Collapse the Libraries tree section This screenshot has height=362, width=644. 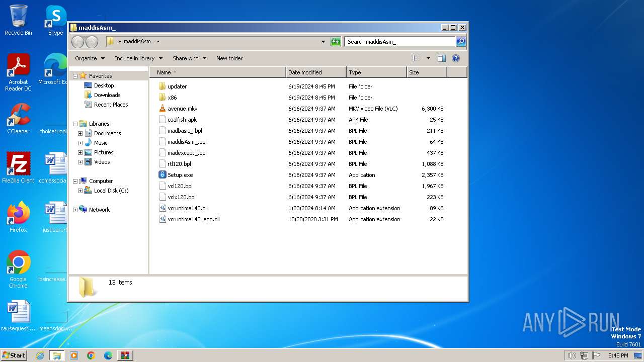(75, 124)
